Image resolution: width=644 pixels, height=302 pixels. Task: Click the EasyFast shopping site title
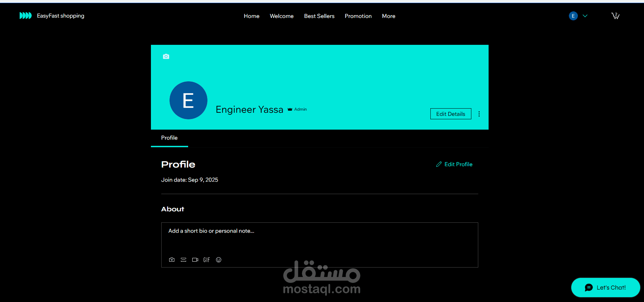tap(61, 16)
